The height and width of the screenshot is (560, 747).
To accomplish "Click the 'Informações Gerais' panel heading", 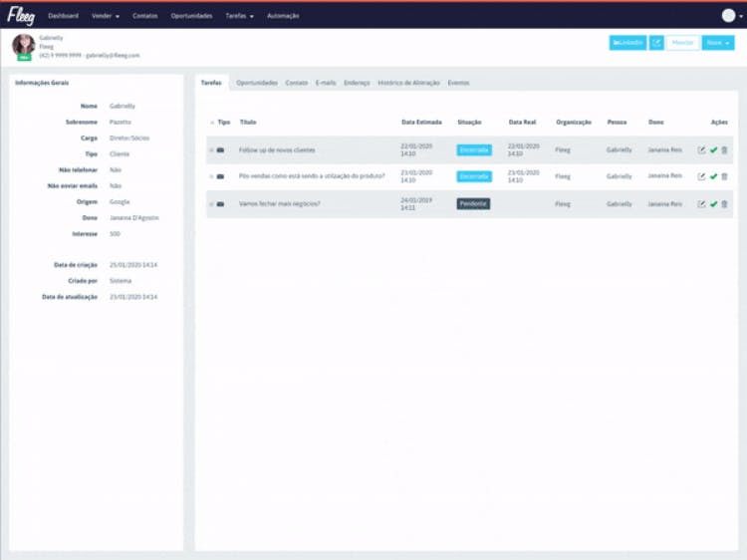I will (x=42, y=83).
